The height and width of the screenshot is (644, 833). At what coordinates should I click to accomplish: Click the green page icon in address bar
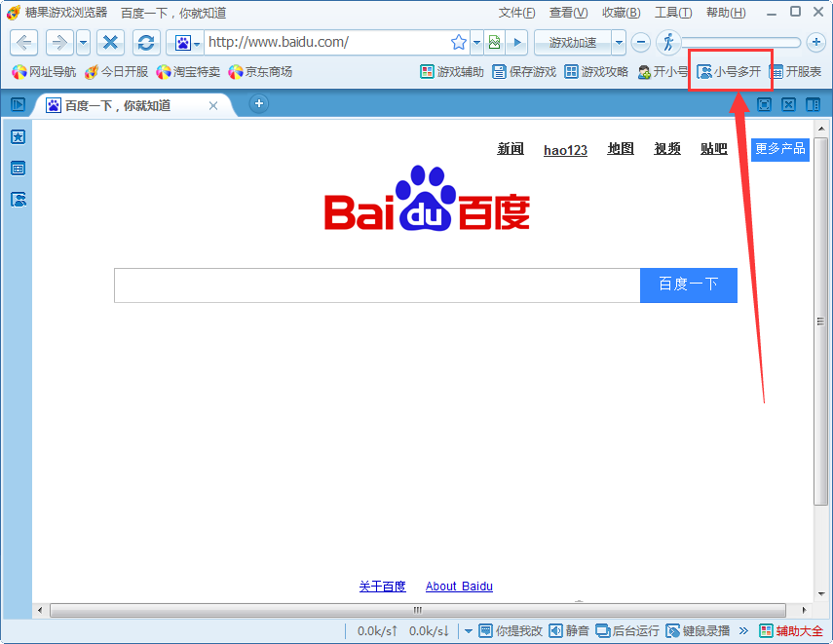(495, 43)
